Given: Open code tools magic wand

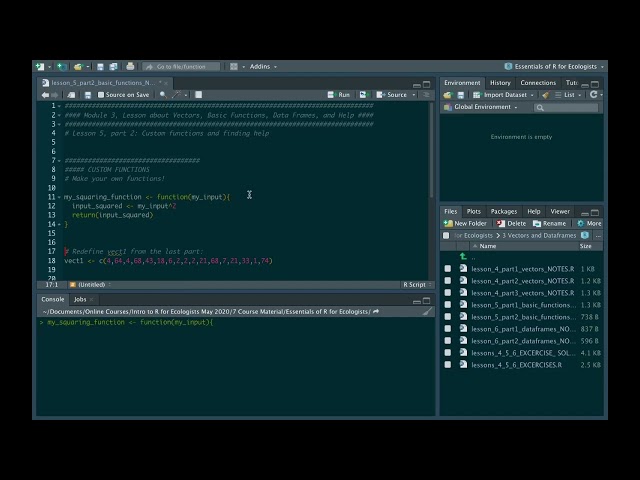Looking at the screenshot, I should [176, 95].
